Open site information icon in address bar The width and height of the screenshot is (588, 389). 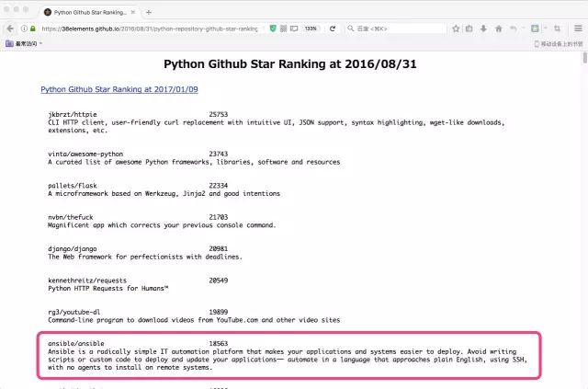coord(24,29)
